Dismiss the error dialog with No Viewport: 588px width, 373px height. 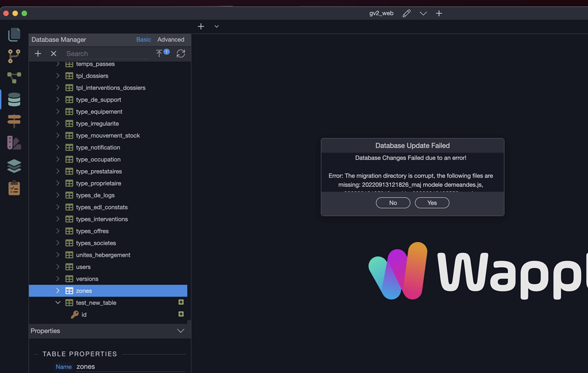pyautogui.click(x=393, y=202)
